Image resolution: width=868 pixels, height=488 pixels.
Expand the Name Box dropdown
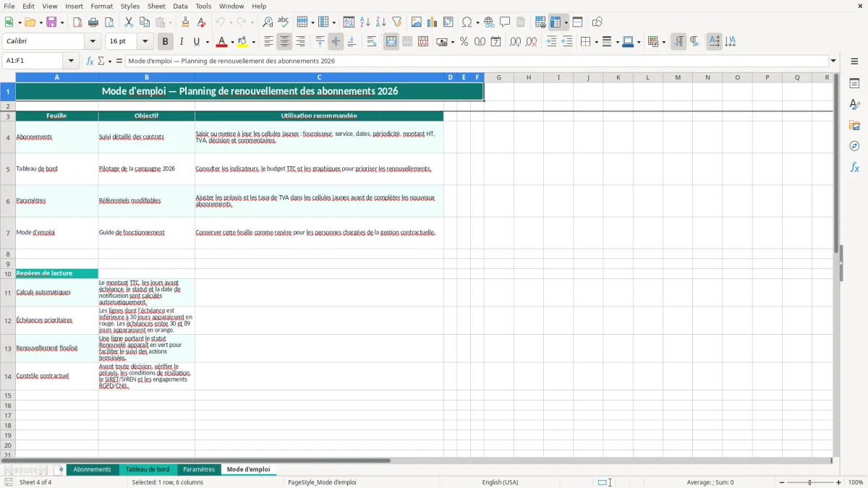71,61
